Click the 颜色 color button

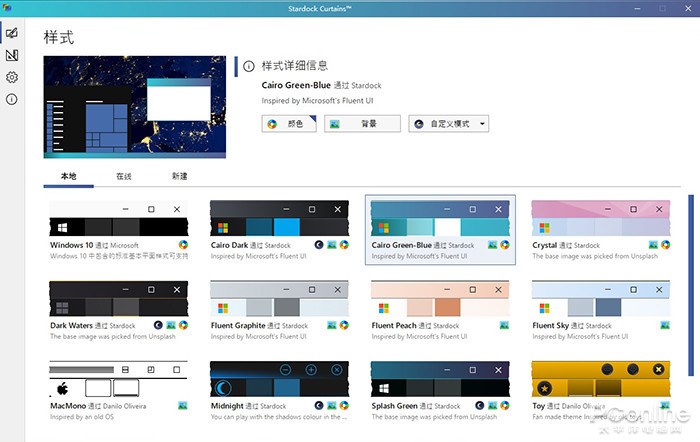pos(289,124)
